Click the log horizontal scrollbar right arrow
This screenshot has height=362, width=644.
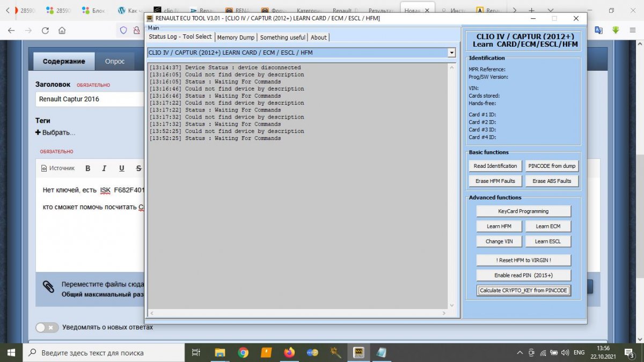click(x=443, y=313)
